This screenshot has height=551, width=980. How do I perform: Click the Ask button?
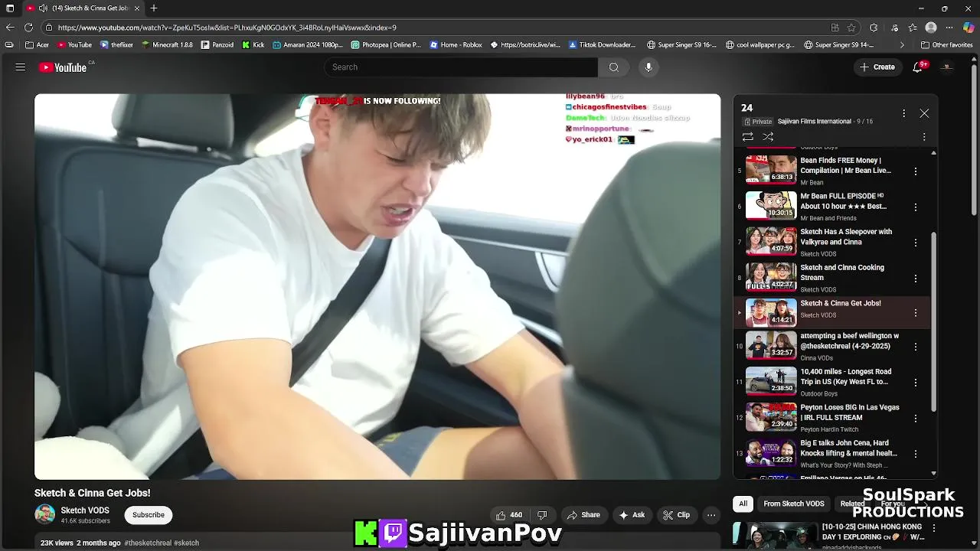632,515
